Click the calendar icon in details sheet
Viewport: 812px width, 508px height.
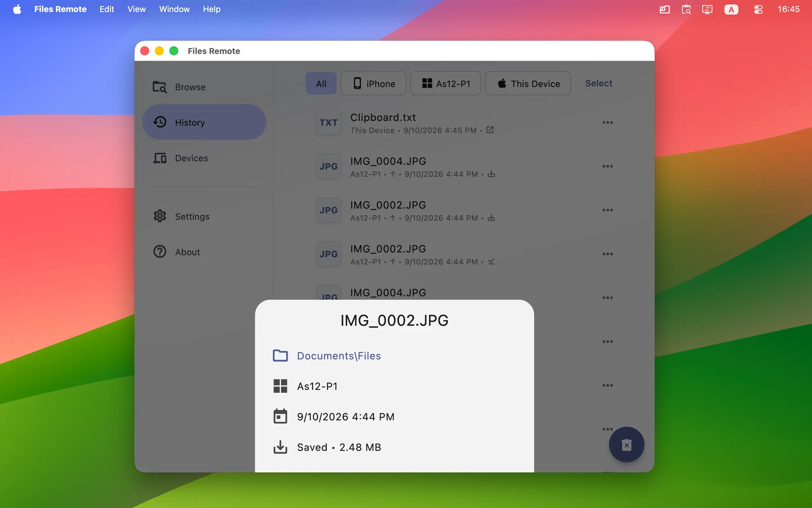(280, 416)
